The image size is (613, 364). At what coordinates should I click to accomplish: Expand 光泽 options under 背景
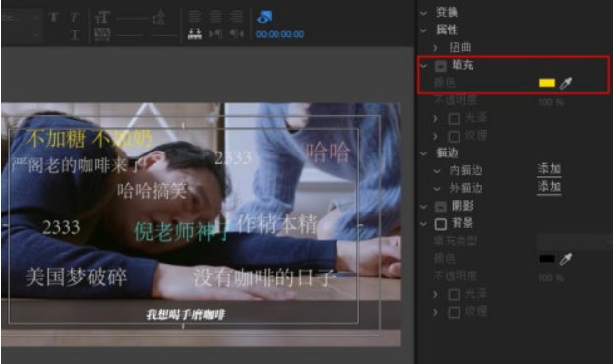pyautogui.click(x=436, y=294)
